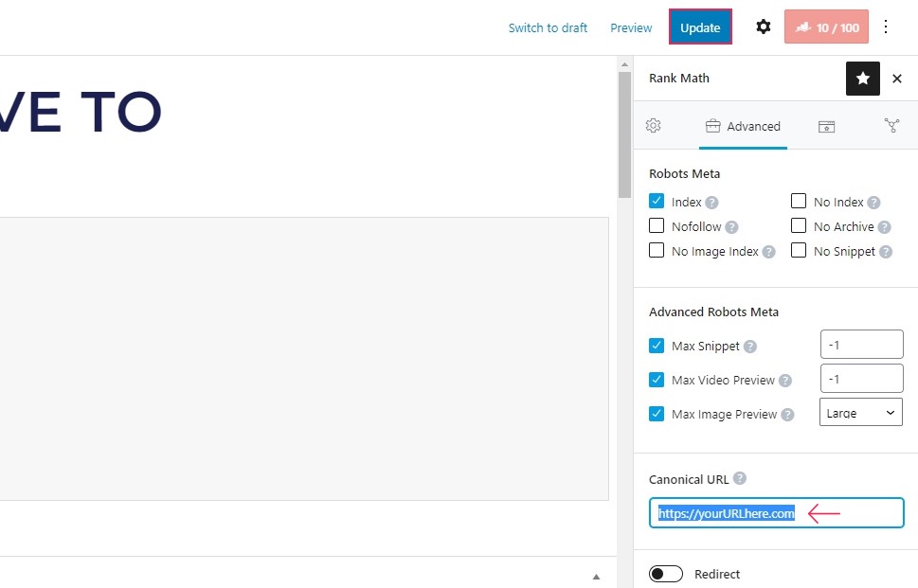Show help for the Max Snippet option
Viewport: 918px width, 588px height.
(x=750, y=347)
